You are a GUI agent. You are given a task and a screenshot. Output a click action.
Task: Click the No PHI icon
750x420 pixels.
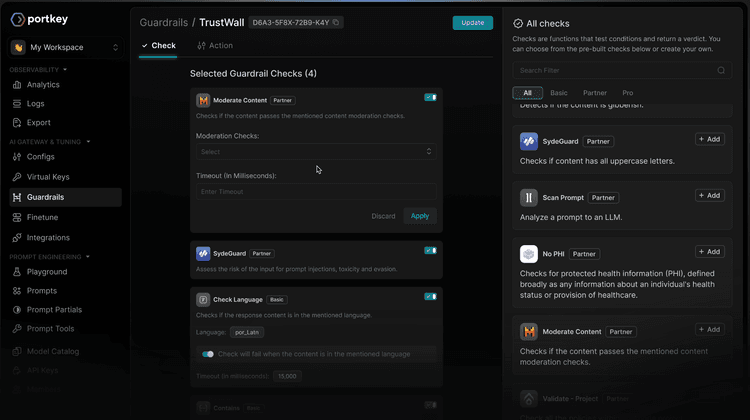[529, 254]
